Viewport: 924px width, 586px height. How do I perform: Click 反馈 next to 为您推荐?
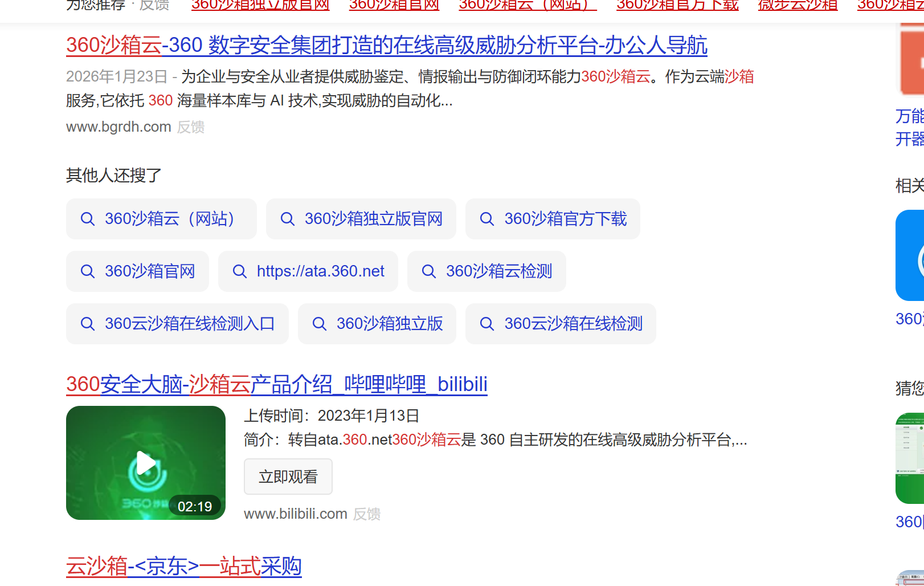(x=154, y=5)
